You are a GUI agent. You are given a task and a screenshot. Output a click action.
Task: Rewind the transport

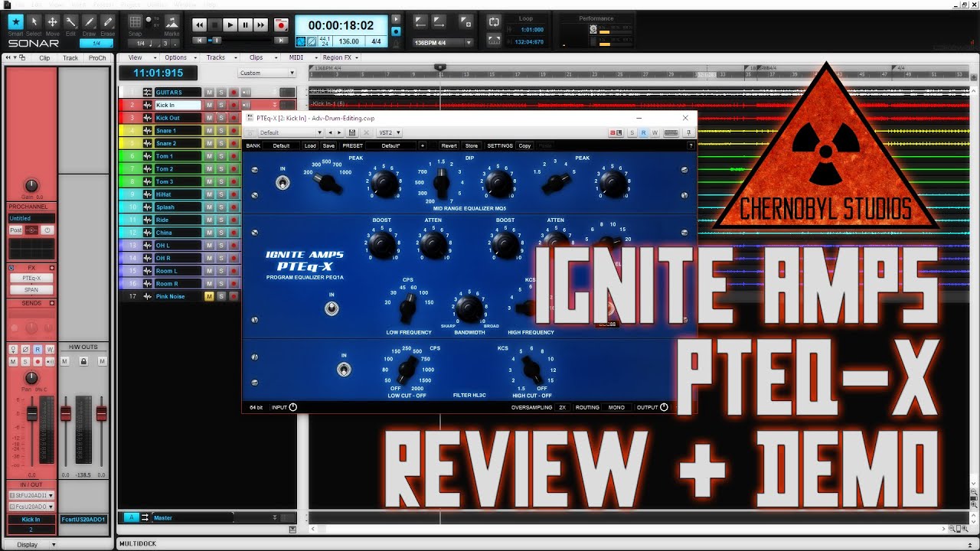(200, 25)
